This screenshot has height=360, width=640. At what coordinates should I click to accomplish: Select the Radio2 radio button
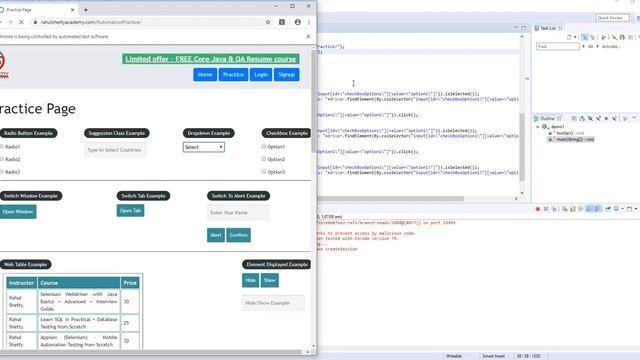coord(2,159)
